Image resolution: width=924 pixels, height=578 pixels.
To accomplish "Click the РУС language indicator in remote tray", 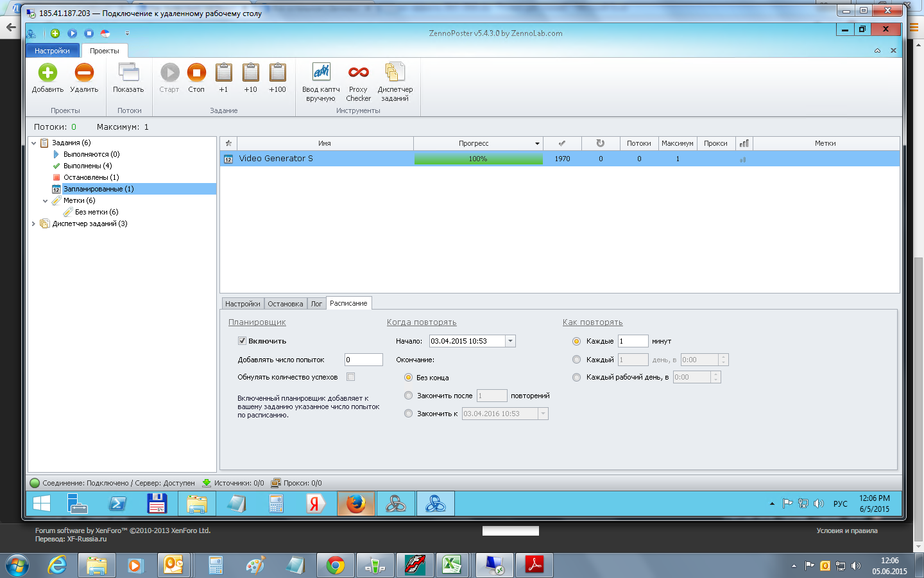I will coord(840,504).
